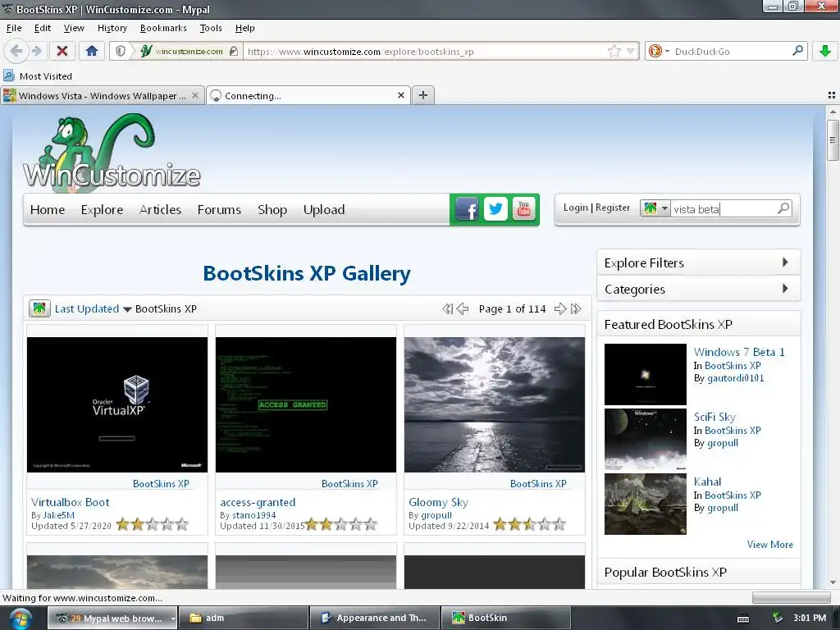Open the access-granted skin thumbnail

click(x=305, y=404)
